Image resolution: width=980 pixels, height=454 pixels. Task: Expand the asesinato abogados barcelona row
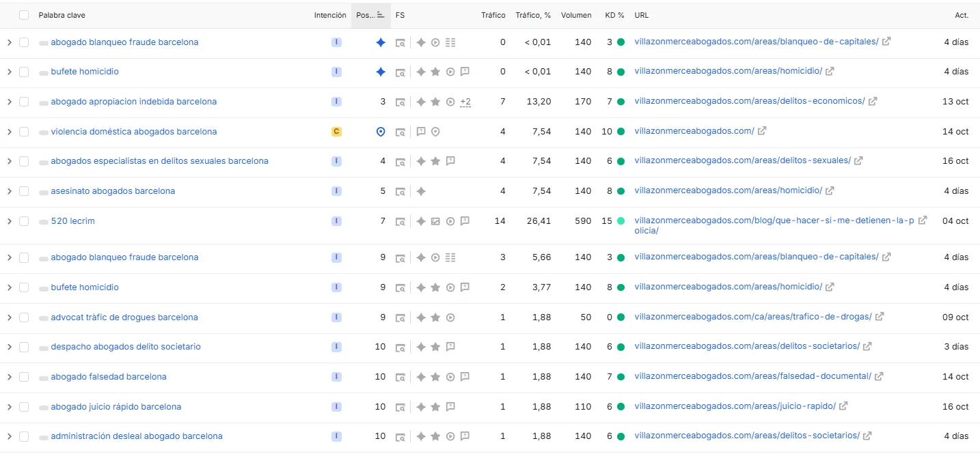[x=9, y=191]
